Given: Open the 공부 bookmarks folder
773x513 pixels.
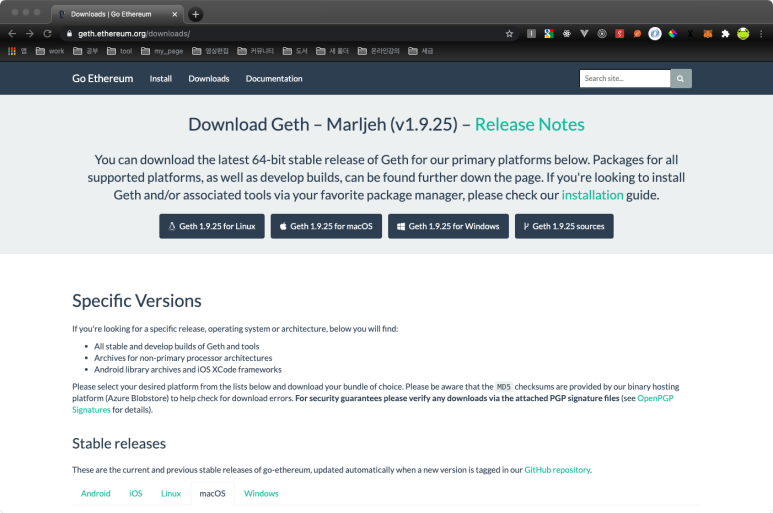Looking at the screenshot, I should tap(85, 51).
